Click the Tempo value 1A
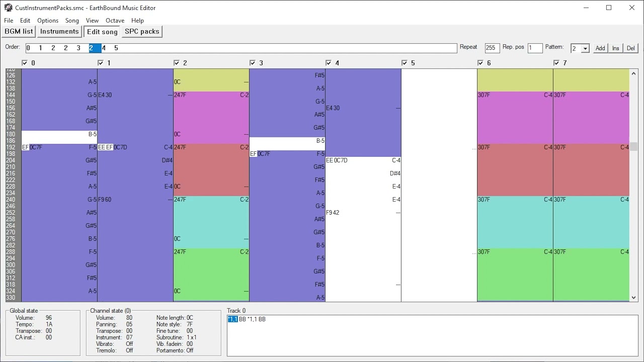The image size is (644, 362). coord(49,324)
